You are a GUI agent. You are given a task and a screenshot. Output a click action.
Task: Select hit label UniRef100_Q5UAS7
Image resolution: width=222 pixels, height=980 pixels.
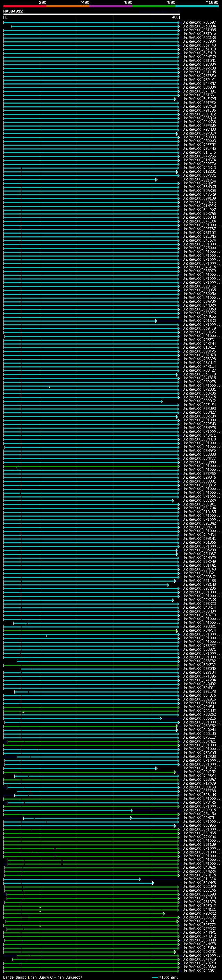coord(199,554)
